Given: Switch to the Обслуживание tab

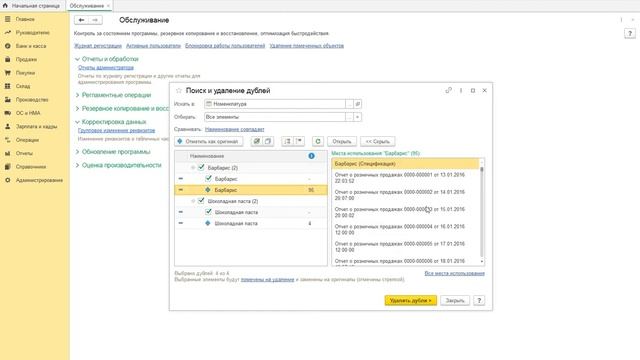Looking at the screenshot, I should point(87,6).
